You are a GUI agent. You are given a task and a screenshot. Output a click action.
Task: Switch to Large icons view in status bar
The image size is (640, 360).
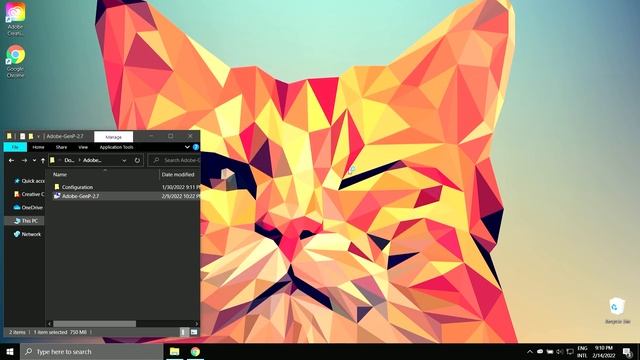coord(194,332)
